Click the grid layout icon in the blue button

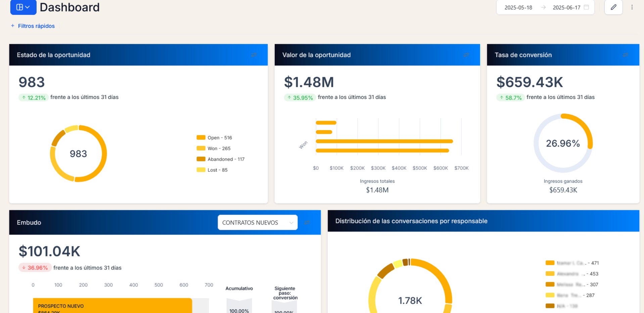(x=19, y=7)
